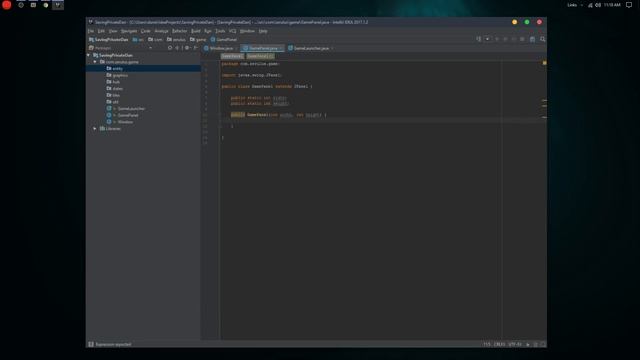Click the game breadcrumb in the navigation bar

point(198,40)
